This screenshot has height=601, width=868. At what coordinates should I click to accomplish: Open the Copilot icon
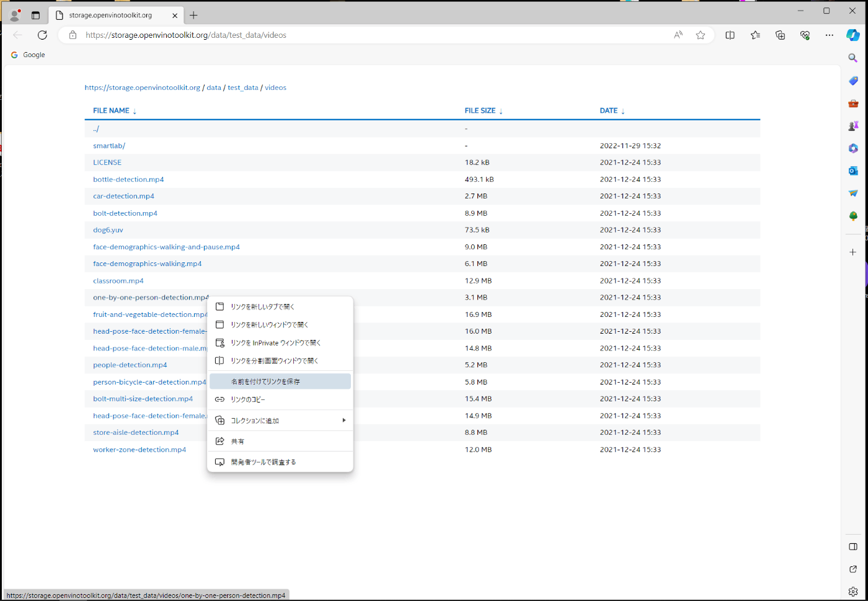[853, 35]
